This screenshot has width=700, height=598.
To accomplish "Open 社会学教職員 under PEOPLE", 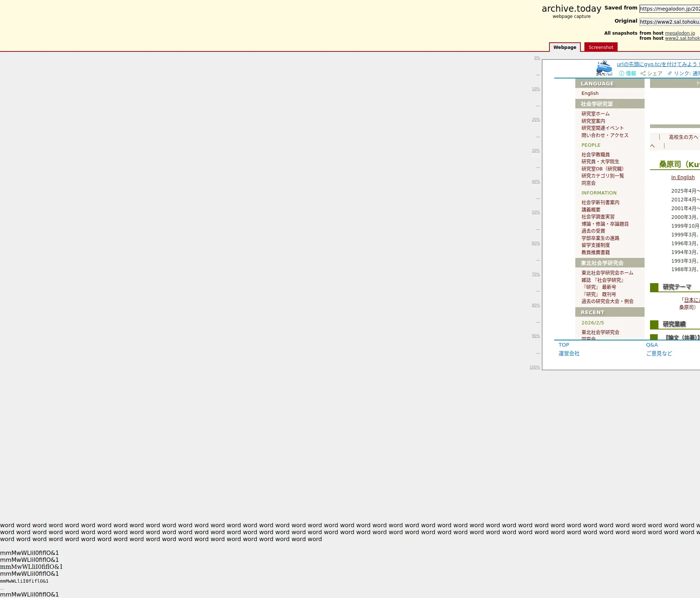I will (x=595, y=155).
